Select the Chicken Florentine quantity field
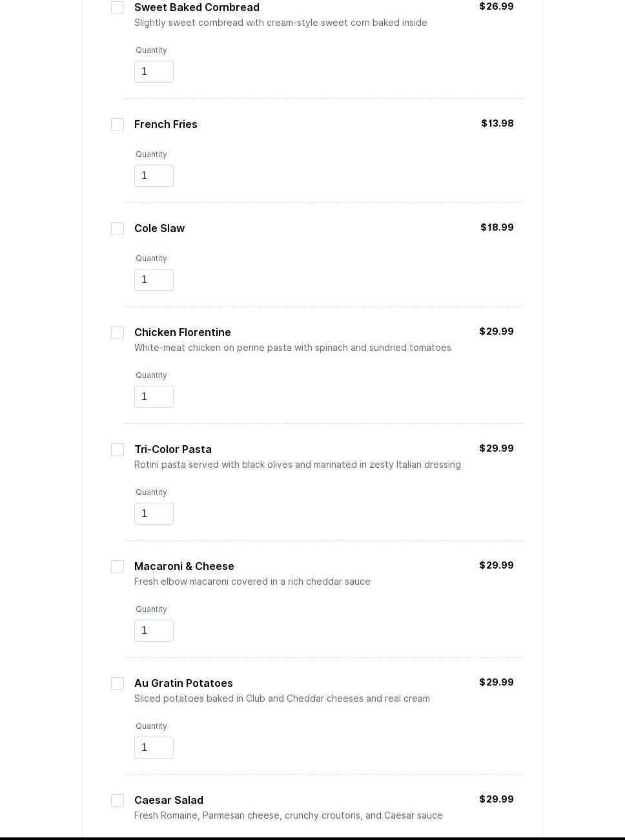This screenshot has width=625, height=840. [154, 397]
